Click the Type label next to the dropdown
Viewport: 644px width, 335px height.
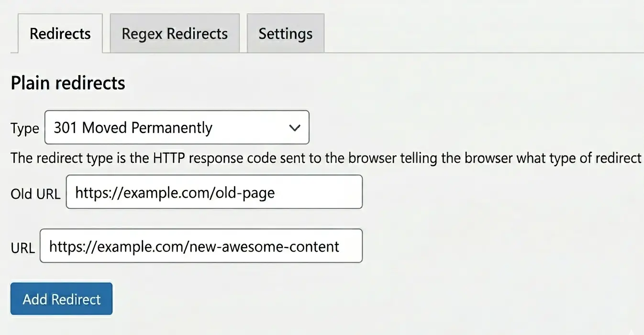24,128
